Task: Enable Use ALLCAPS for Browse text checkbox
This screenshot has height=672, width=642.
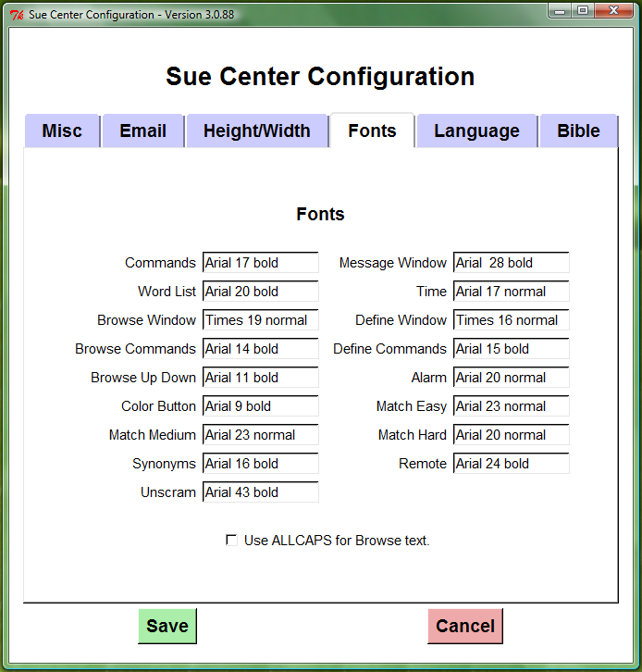Action: 231,540
